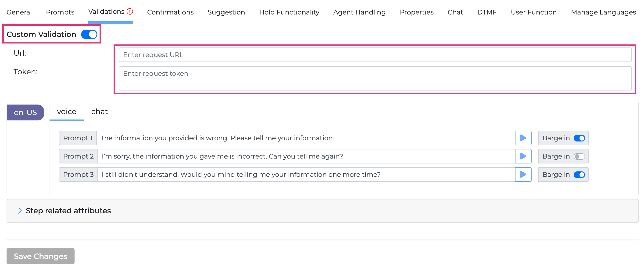Toggle Custom Validation switch off

89,34
